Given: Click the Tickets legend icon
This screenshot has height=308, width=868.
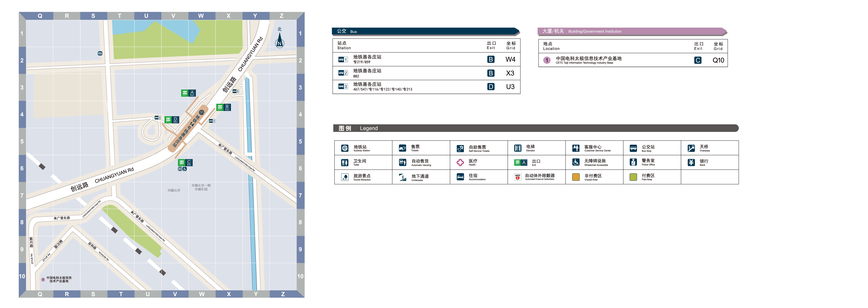Looking at the screenshot, I should (x=403, y=148).
